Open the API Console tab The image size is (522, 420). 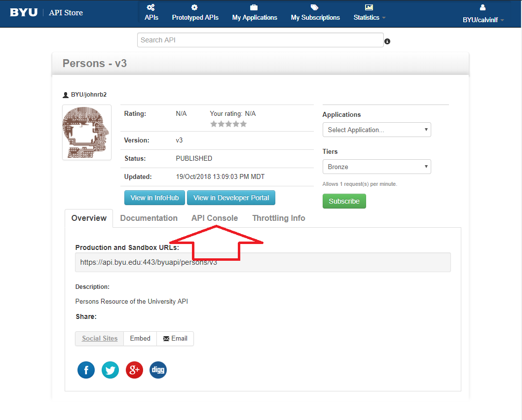(x=215, y=218)
